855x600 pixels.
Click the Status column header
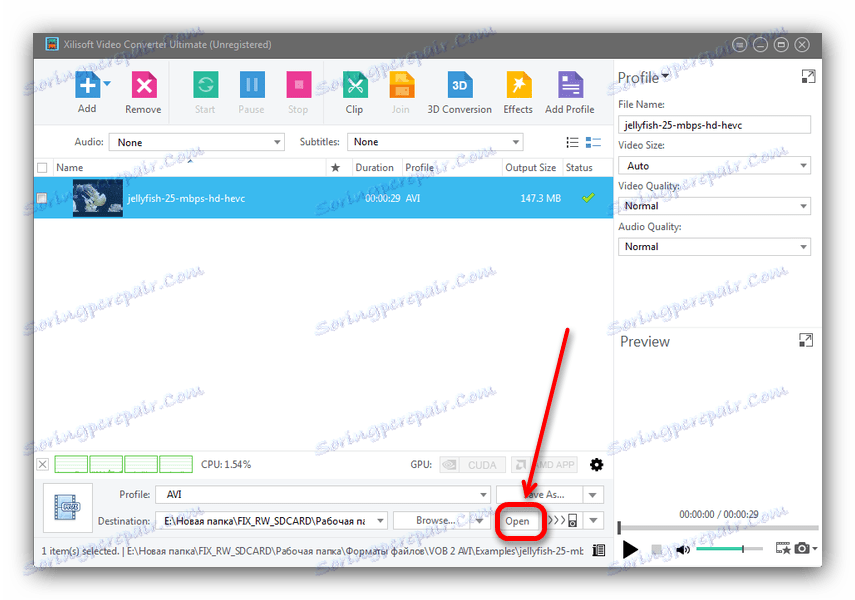[x=579, y=167]
